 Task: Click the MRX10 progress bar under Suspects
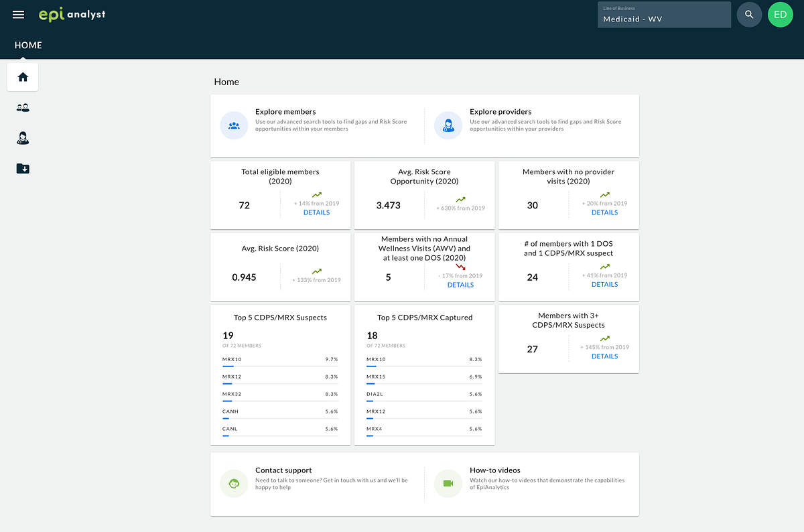[280, 367]
